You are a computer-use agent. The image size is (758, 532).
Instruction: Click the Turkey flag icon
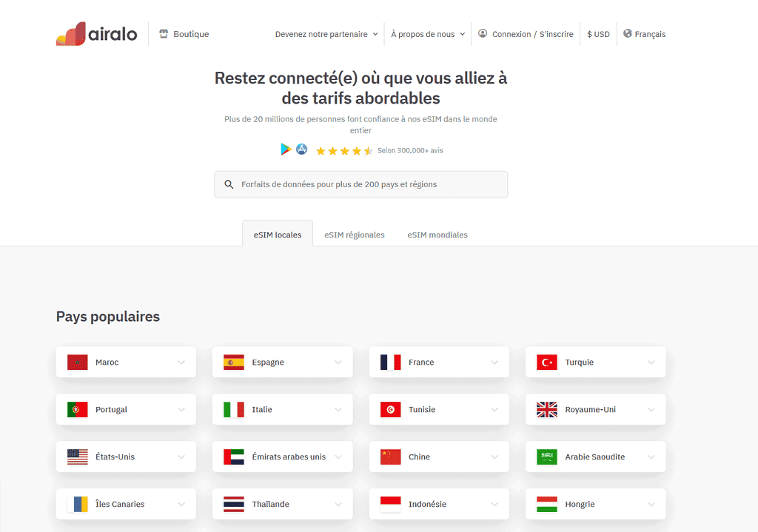(547, 362)
